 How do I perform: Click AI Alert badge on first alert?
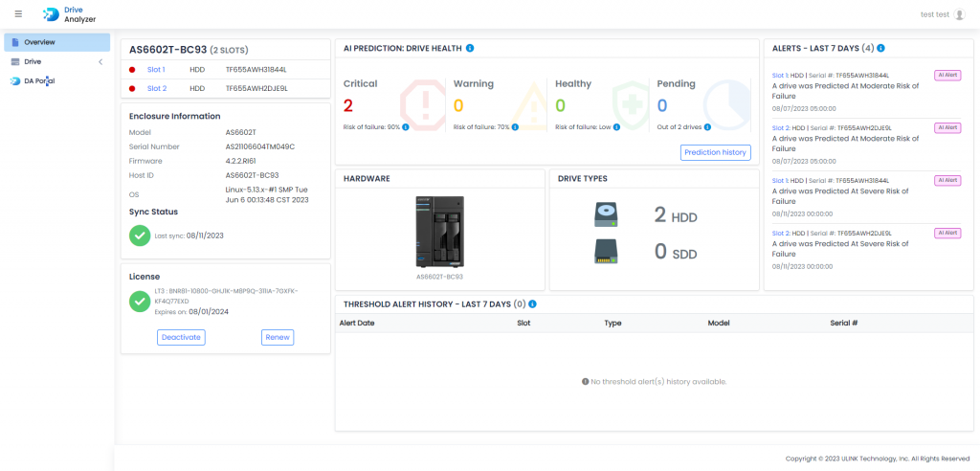(x=947, y=75)
